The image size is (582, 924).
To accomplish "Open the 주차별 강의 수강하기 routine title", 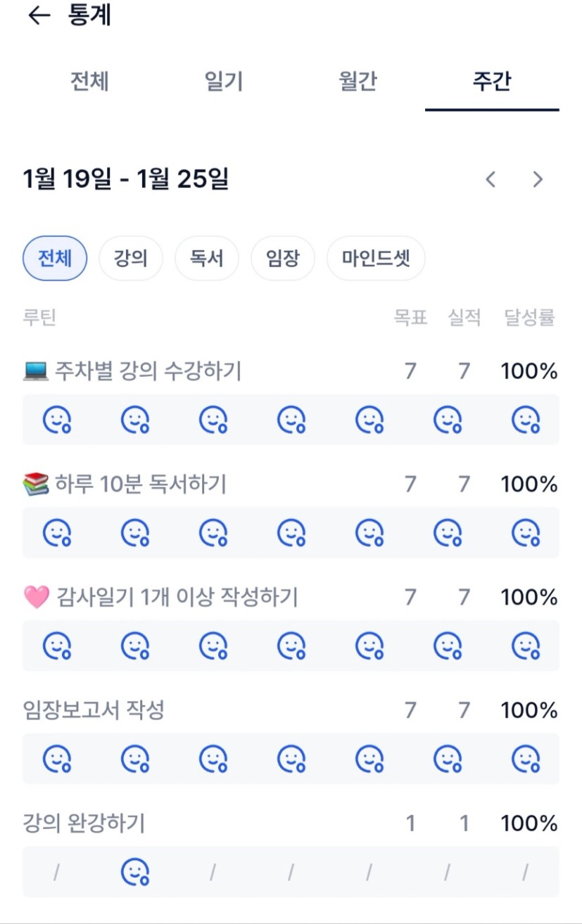I will click(147, 371).
